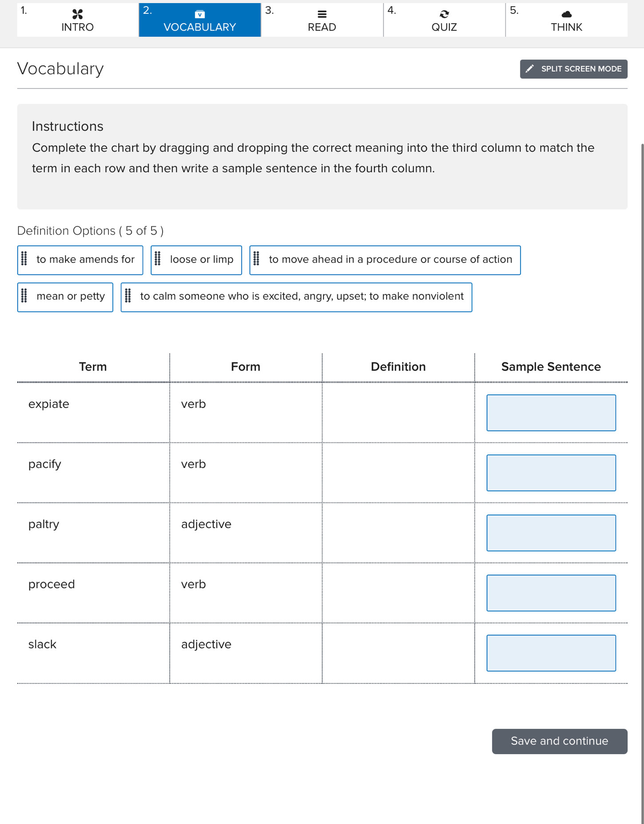This screenshot has width=644, height=824.
Task: Click the hamburger lines icon above READ
Action: (x=322, y=14)
